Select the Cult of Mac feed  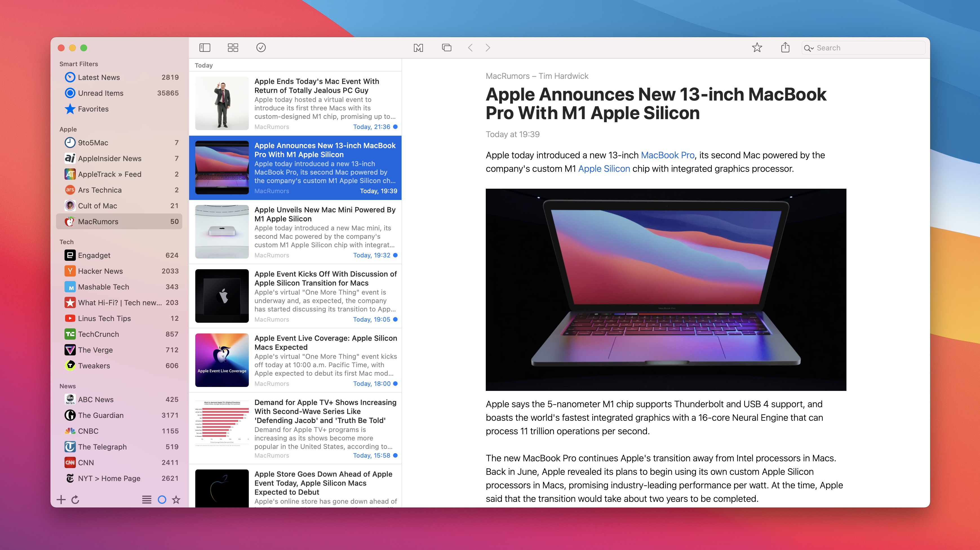tap(119, 206)
